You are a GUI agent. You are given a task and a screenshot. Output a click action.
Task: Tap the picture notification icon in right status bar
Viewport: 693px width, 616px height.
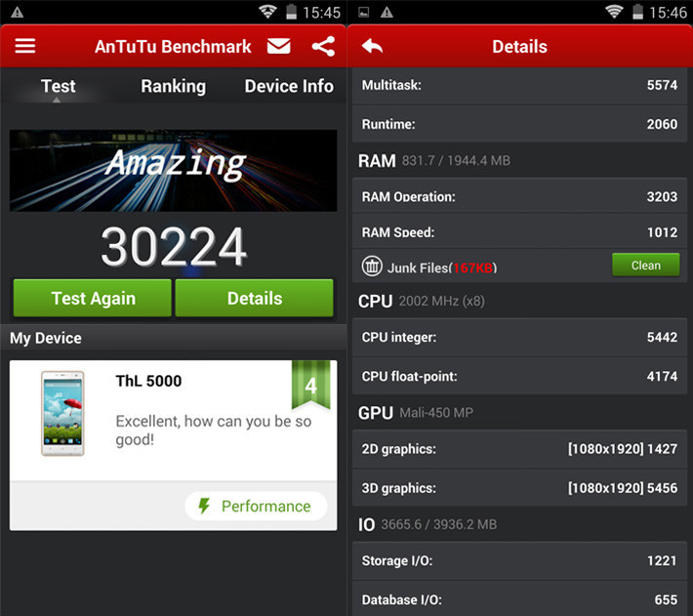coord(364,12)
